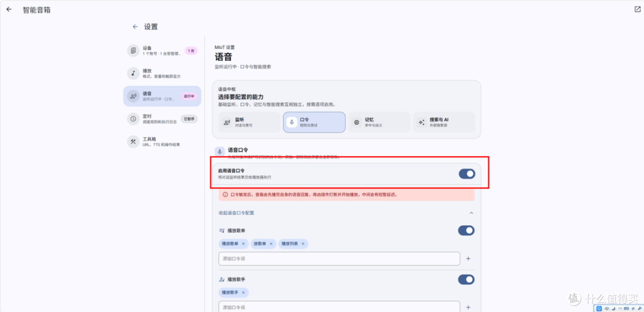Click the keyboard icon in input toolbar
This screenshot has height=312, width=644.
pos(626,308)
